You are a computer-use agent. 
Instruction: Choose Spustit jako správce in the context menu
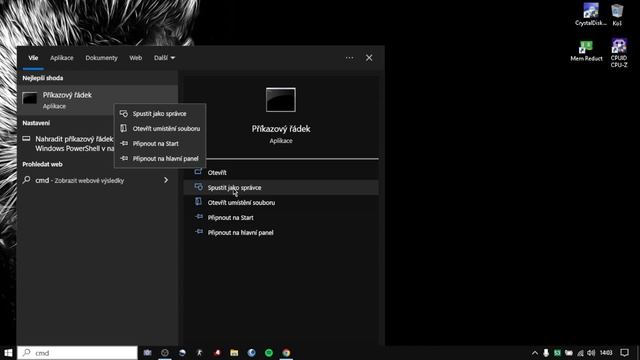pyautogui.click(x=160, y=114)
